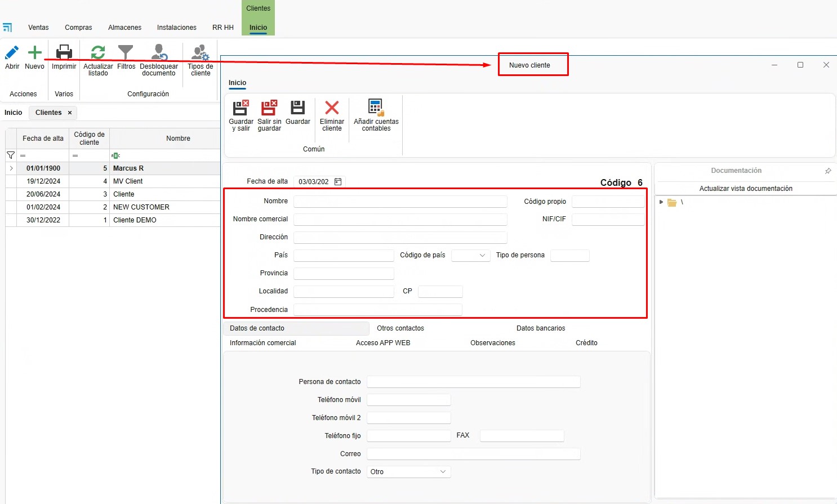Click the Nombre comercial input field
This screenshot has height=504, width=837.
tap(400, 220)
